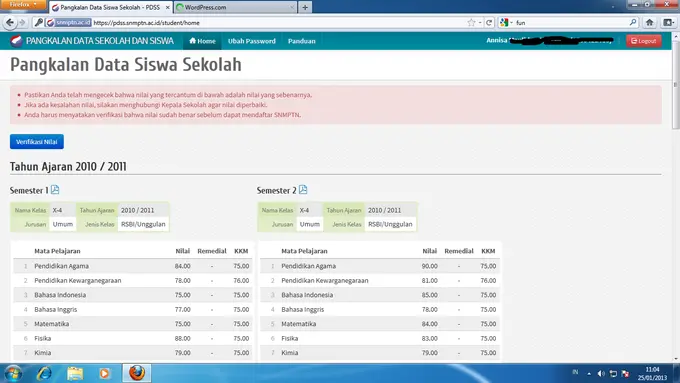Click Semester 1 Bahasa Inggris row label
The width and height of the screenshot is (680, 383).
(56, 309)
